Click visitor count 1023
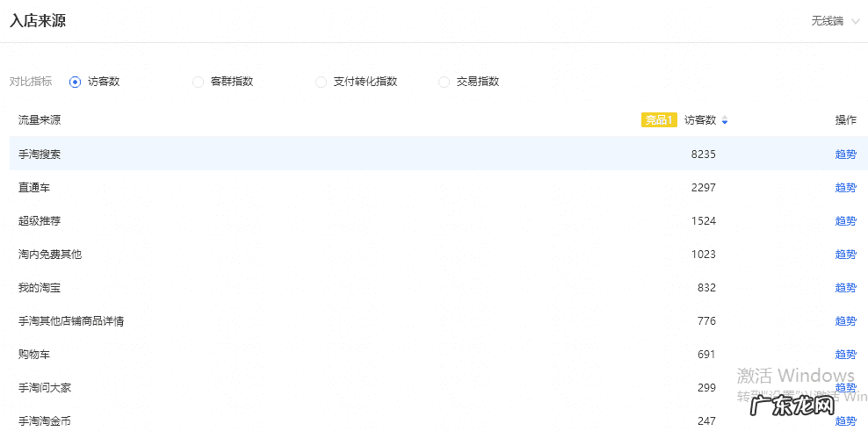The width and height of the screenshot is (868, 431). 703,254
